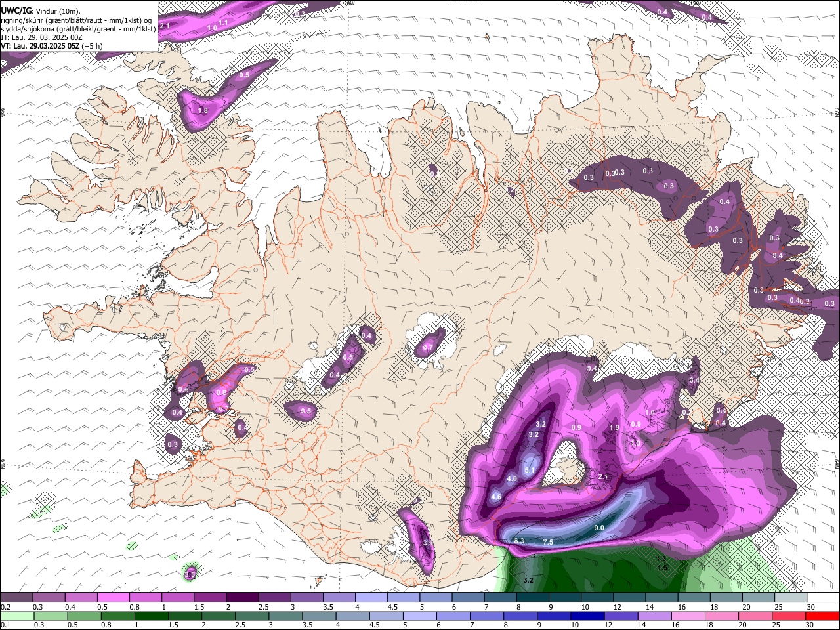
Task: Click the black 3.2 value in the green rain area
Action: coord(528,580)
